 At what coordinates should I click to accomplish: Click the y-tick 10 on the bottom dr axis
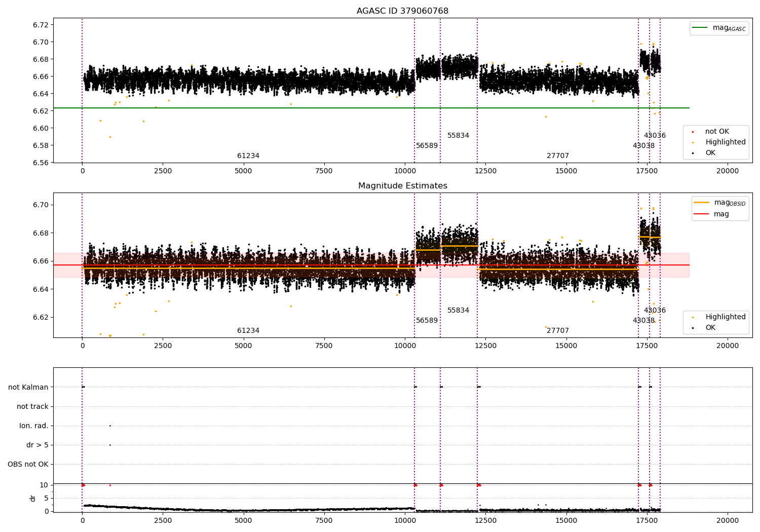[45, 485]
